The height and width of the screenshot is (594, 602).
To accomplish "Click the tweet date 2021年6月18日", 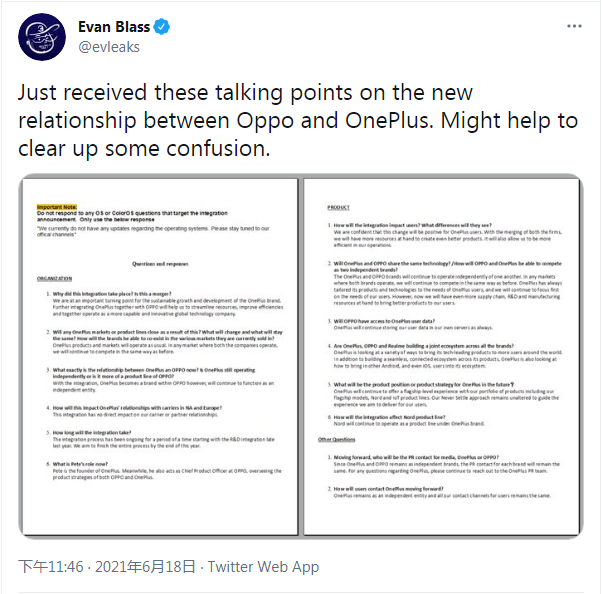I will [144, 567].
